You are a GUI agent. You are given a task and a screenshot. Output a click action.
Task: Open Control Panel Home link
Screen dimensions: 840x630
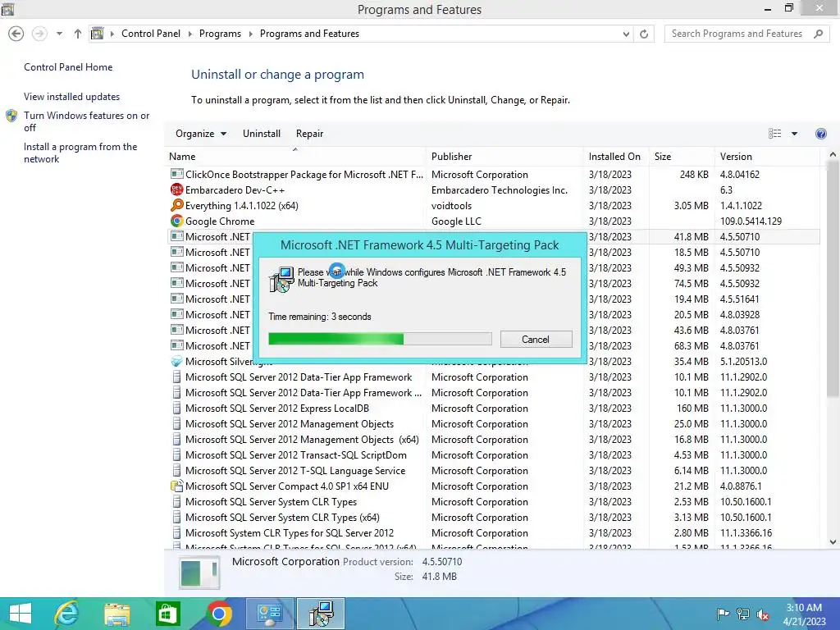(68, 67)
